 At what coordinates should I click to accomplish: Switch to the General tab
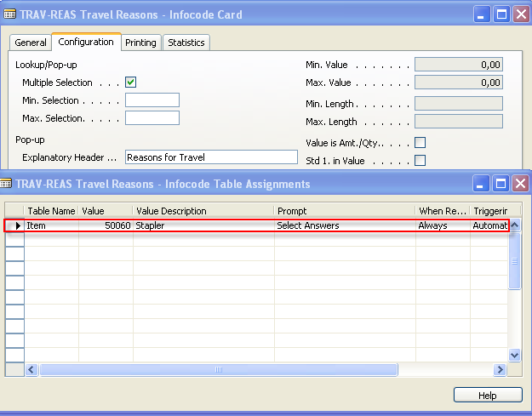click(x=31, y=43)
